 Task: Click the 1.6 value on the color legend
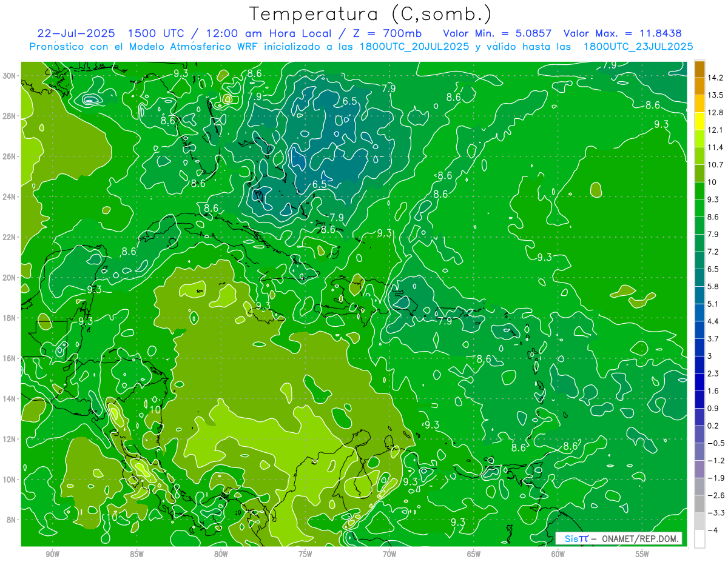click(713, 391)
